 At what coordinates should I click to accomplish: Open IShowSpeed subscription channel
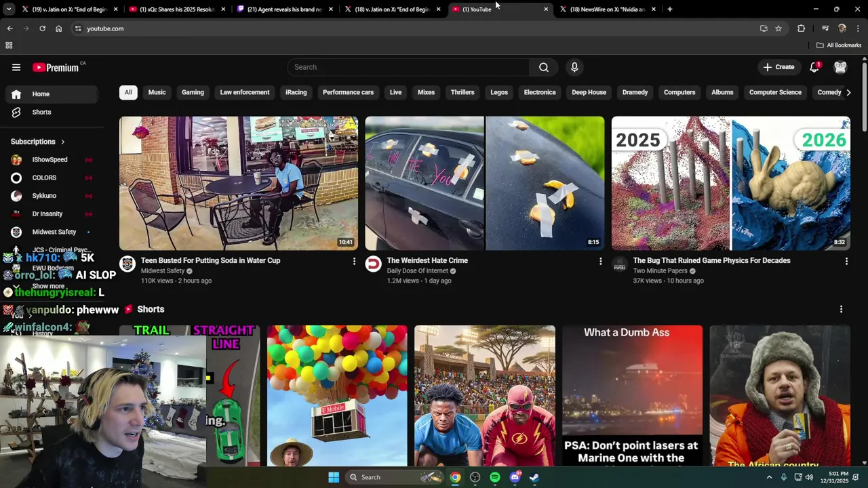(x=52, y=160)
